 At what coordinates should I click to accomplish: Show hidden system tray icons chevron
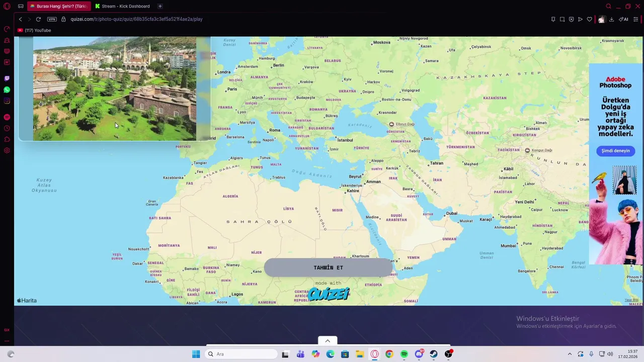coord(570,354)
